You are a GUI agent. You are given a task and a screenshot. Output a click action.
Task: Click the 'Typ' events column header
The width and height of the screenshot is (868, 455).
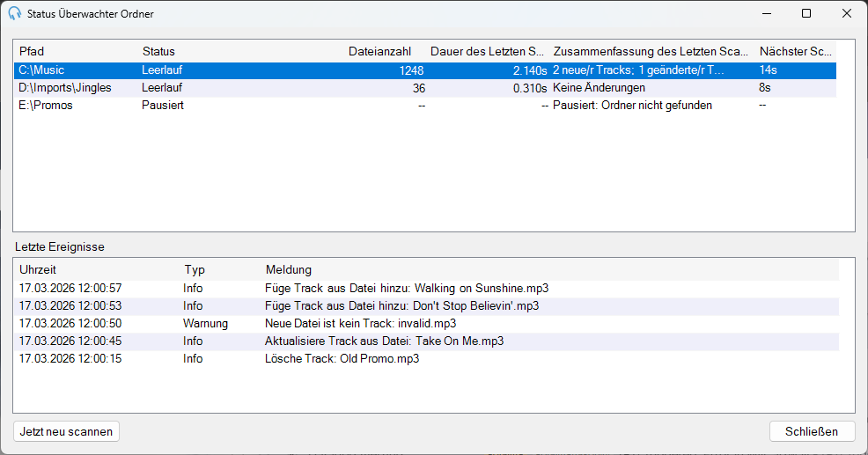pyautogui.click(x=221, y=269)
